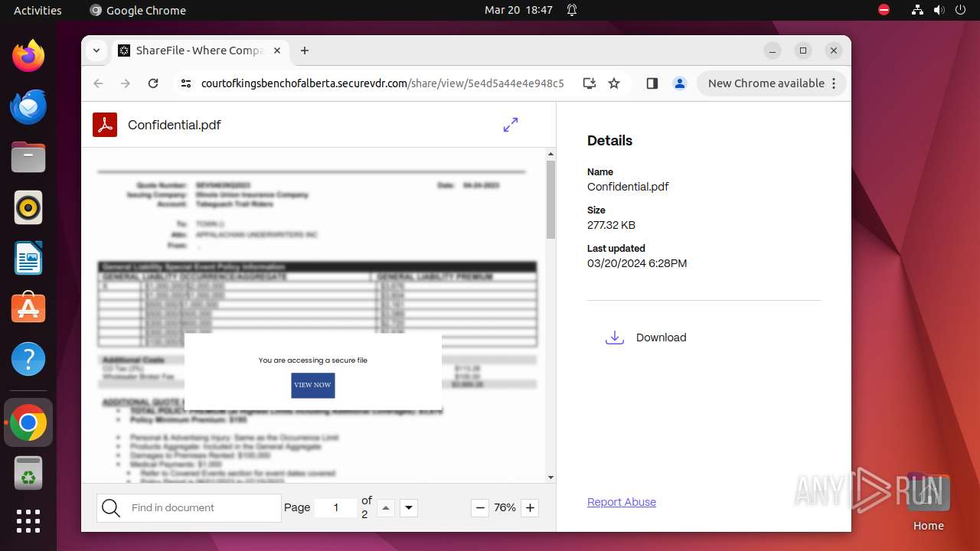The width and height of the screenshot is (980, 551).
Task: View site information icon in address bar
Action: click(x=186, y=83)
